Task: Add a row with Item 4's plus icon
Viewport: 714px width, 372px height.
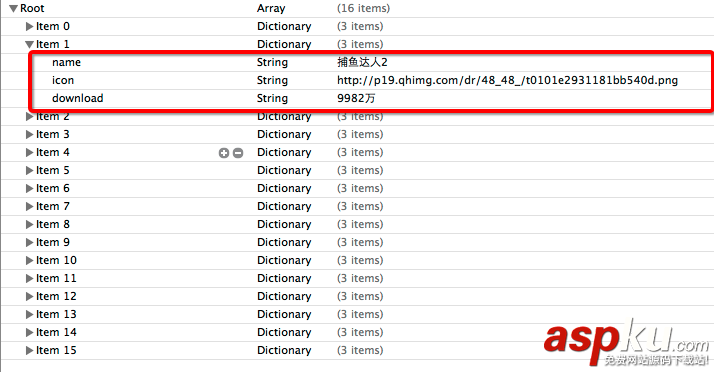Action: coord(224,153)
